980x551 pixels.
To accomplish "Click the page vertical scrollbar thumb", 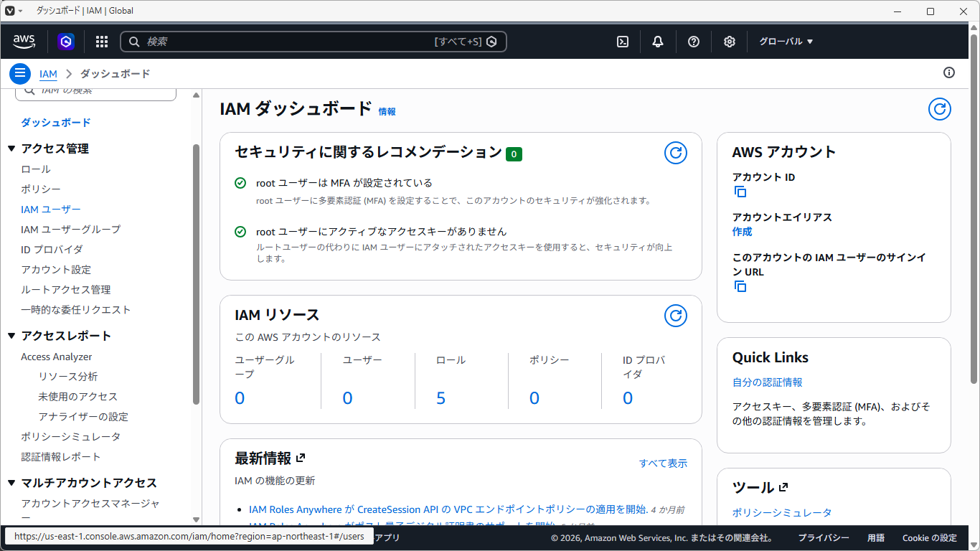I will 974,208.
